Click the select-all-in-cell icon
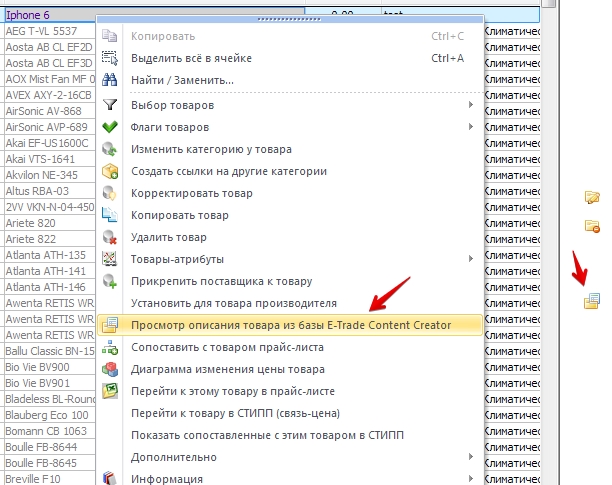This screenshot has width=612, height=485. pyautogui.click(x=110, y=58)
